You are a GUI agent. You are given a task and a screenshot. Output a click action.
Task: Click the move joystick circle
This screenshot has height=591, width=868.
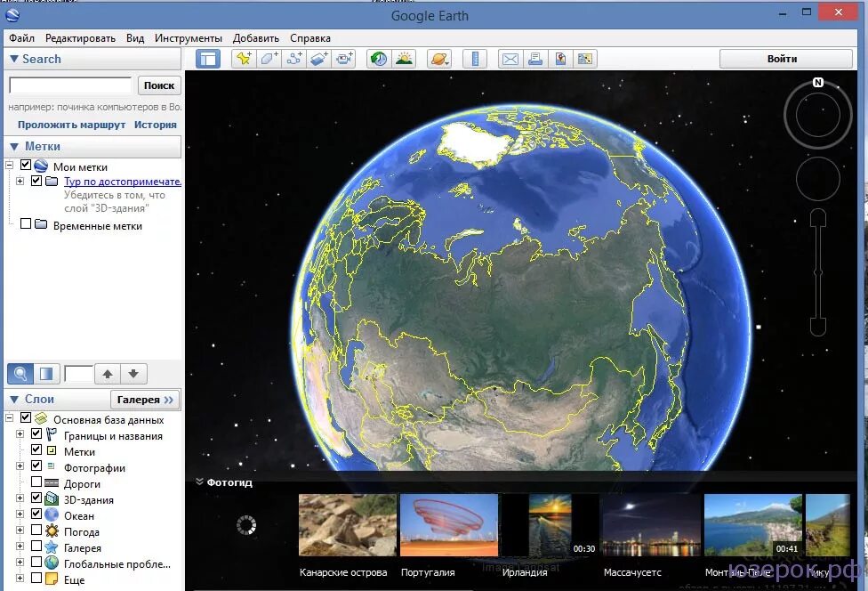point(818,179)
